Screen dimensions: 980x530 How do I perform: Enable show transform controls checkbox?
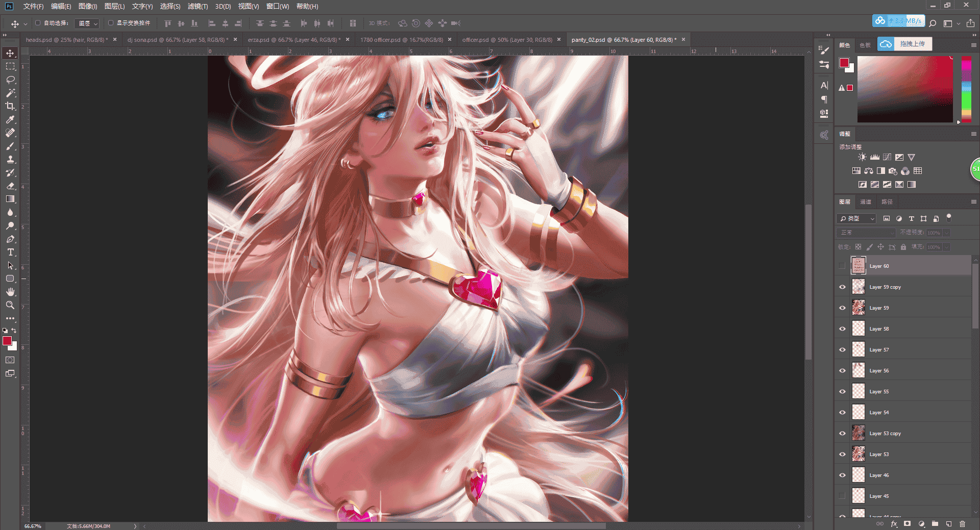(111, 23)
